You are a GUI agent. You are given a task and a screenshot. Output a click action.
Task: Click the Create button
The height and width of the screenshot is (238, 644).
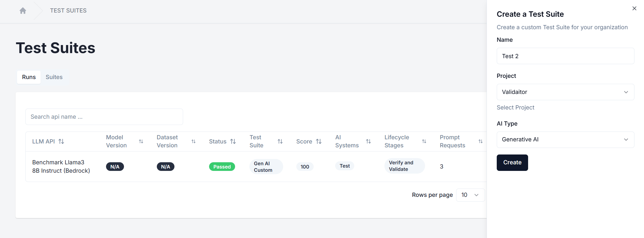(512, 163)
